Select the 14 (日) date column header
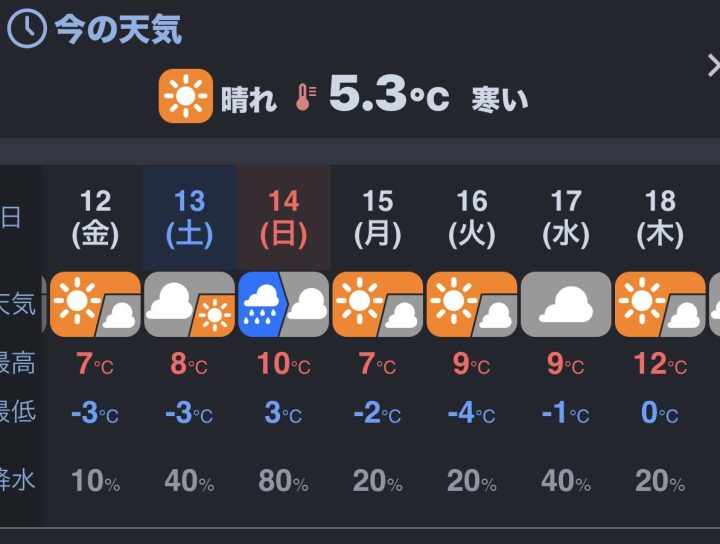The width and height of the screenshot is (720, 544). point(283,218)
